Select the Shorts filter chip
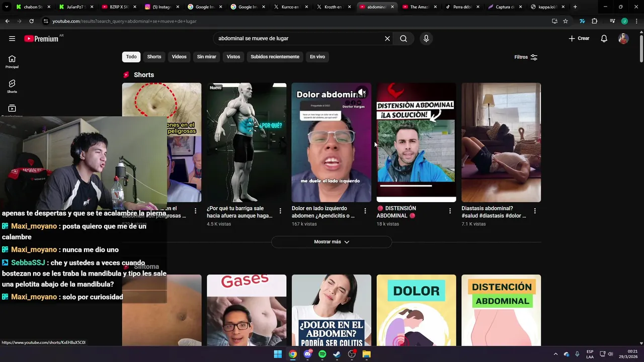 154,57
